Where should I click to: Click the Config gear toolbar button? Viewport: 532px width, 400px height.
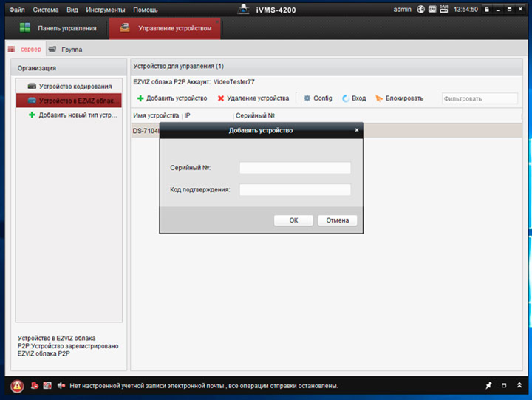tap(318, 98)
